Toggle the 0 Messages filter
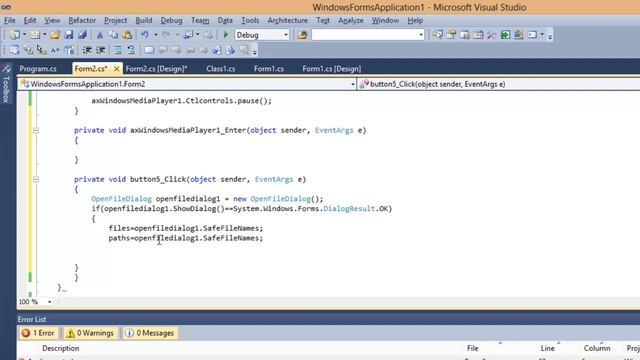640x360 pixels. click(x=150, y=333)
